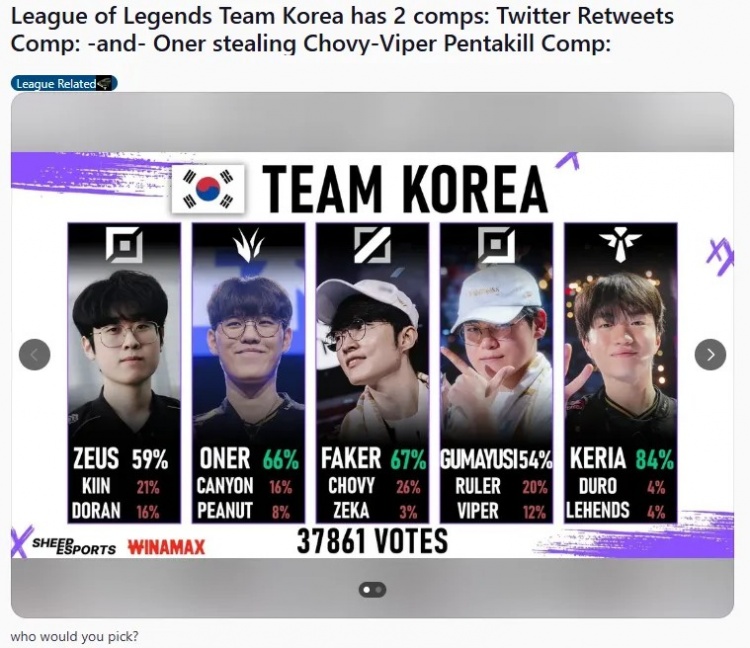Open the post title text
Image resolution: width=750 pixels, height=648 pixels.
(x=342, y=30)
